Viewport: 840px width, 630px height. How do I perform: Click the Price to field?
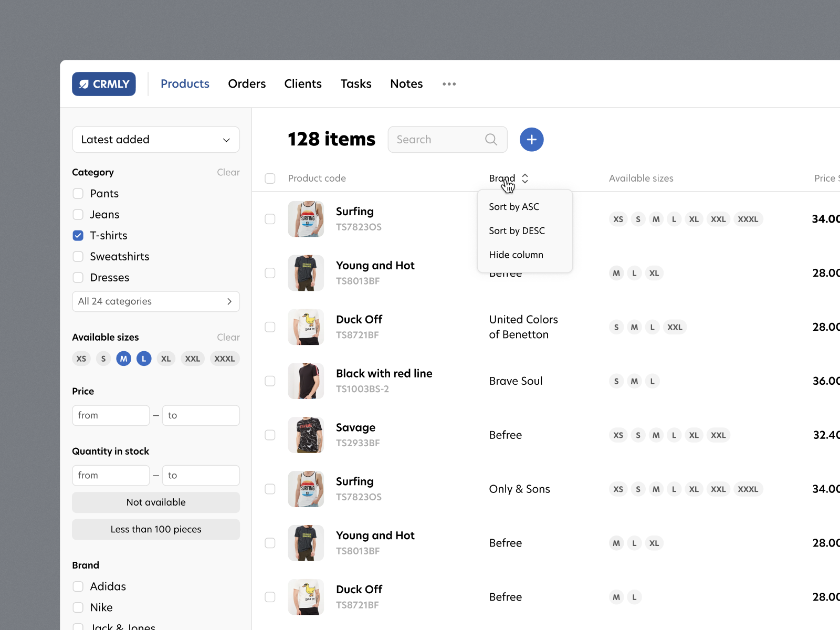tap(201, 415)
